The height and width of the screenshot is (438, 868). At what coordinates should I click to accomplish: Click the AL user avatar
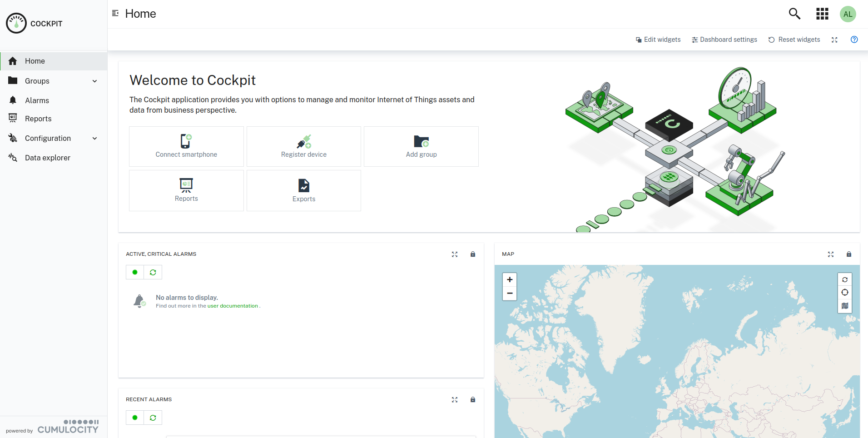[x=848, y=14]
